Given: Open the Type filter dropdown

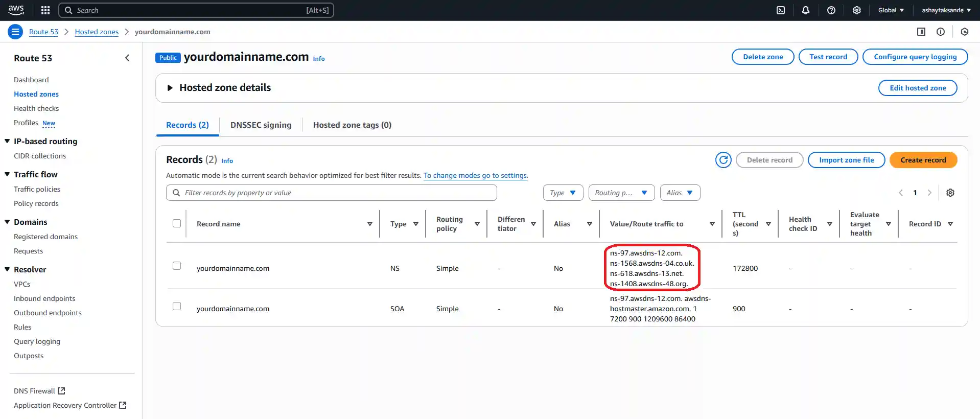Looking at the screenshot, I should point(563,193).
